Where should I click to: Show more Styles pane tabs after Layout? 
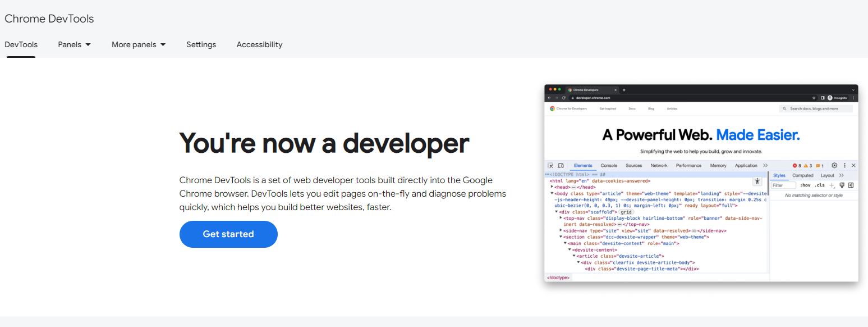coord(842,175)
